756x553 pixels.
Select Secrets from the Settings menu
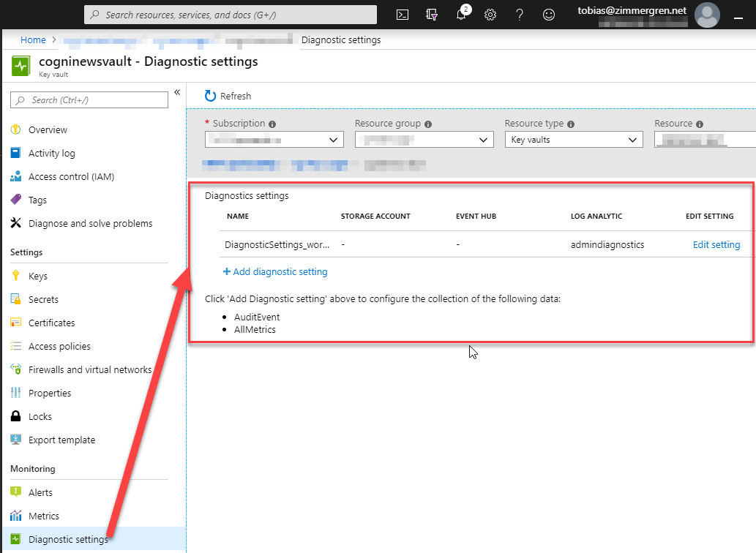click(x=43, y=299)
